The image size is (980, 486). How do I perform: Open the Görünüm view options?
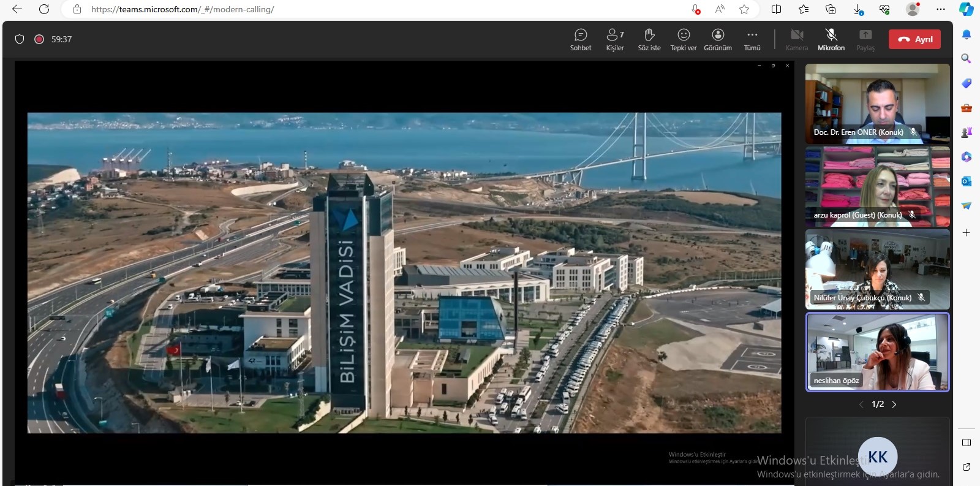tap(718, 39)
